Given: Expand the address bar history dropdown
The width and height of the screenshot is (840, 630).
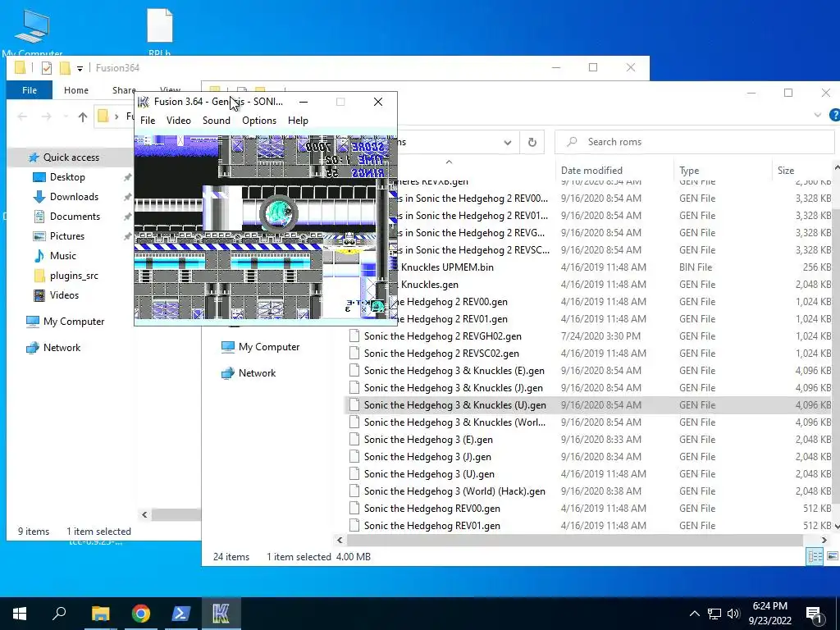Looking at the screenshot, I should tap(507, 143).
